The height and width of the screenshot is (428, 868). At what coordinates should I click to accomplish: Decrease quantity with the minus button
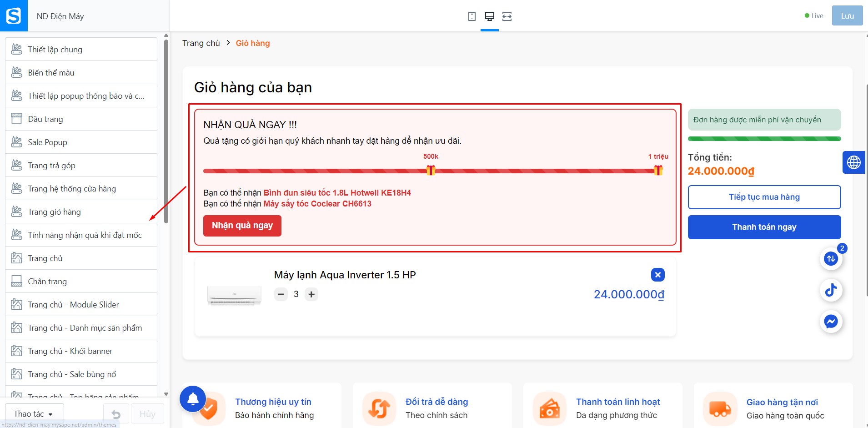coord(281,294)
